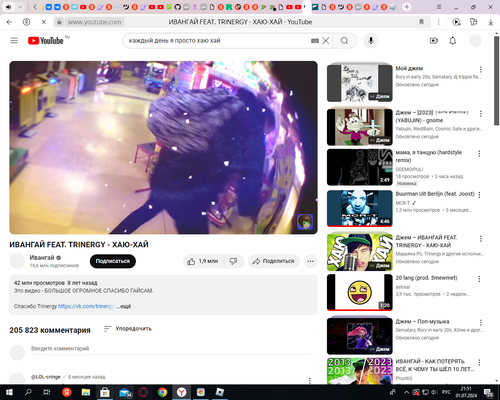Click the main video player
The width and height of the screenshot is (500, 400).
click(163, 147)
